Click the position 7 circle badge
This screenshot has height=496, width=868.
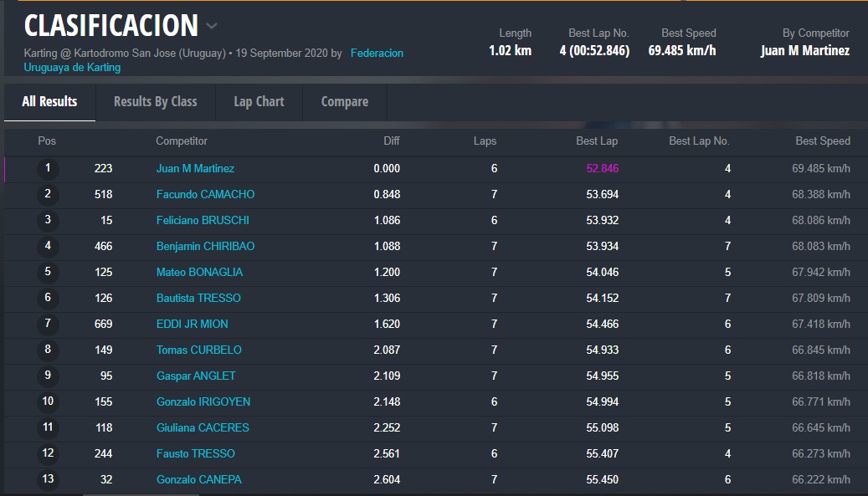pyautogui.click(x=48, y=324)
